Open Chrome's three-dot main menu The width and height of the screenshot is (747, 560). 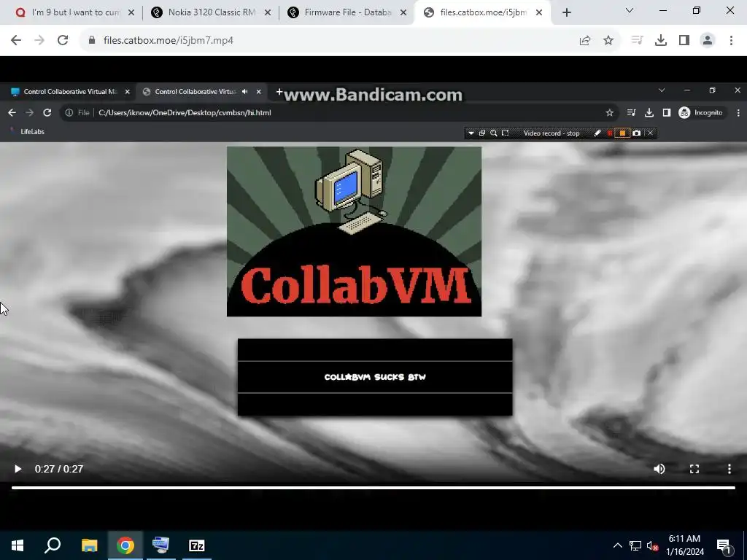731,41
